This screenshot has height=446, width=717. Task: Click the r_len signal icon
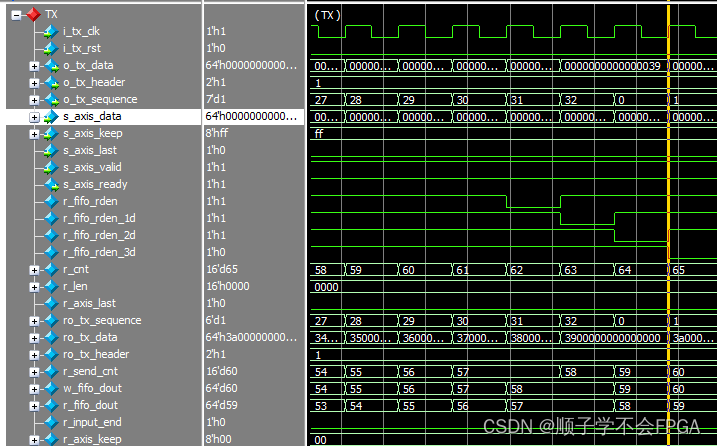coord(51,287)
